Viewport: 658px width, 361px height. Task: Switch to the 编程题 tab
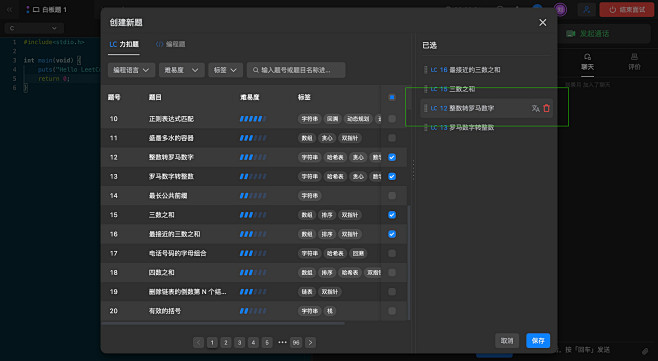pos(170,44)
